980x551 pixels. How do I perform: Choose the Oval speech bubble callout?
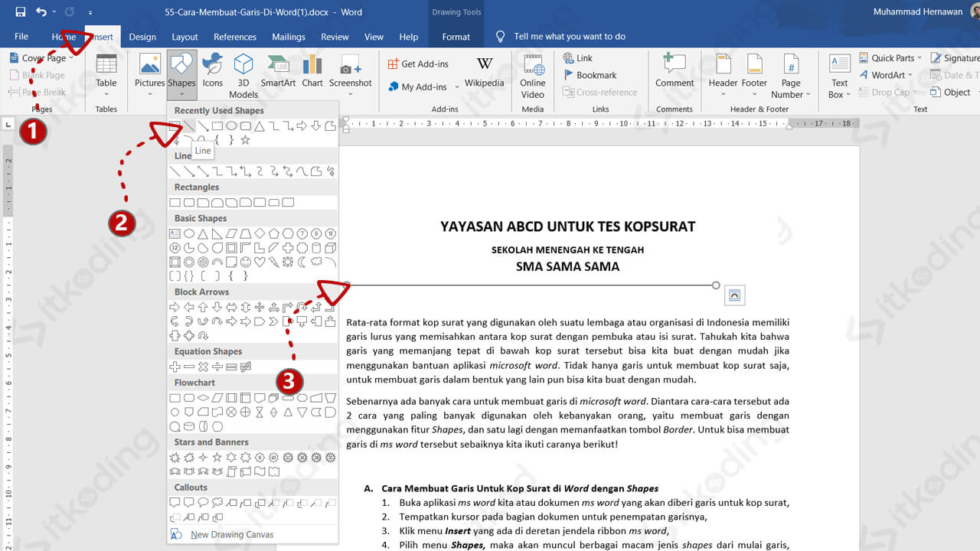[203, 503]
